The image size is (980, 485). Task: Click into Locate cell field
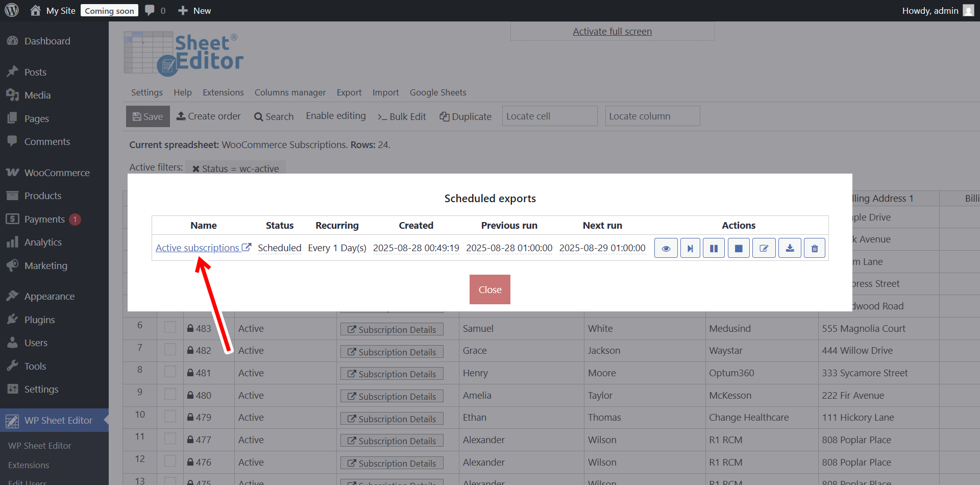pyautogui.click(x=550, y=116)
